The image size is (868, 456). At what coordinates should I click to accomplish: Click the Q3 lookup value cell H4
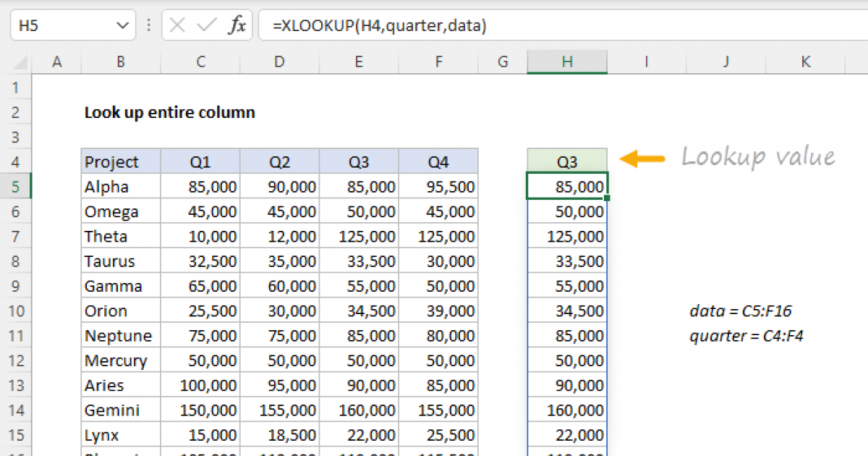[567, 161]
